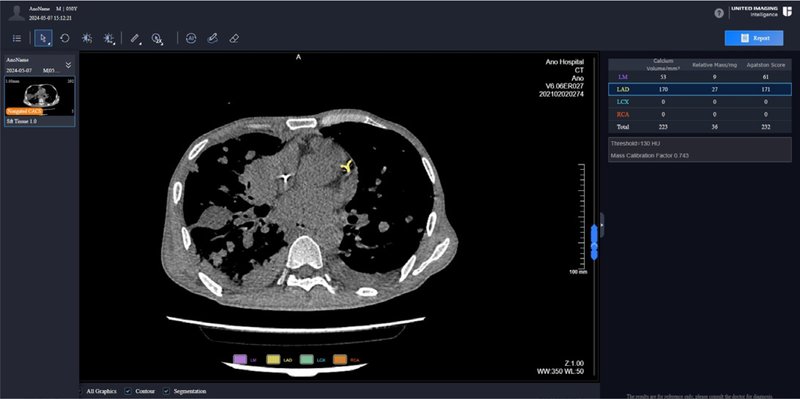Click the Relative Mass/mg column header
The height and width of the screenshot is (399, 800).
click(x=715, y=65)
